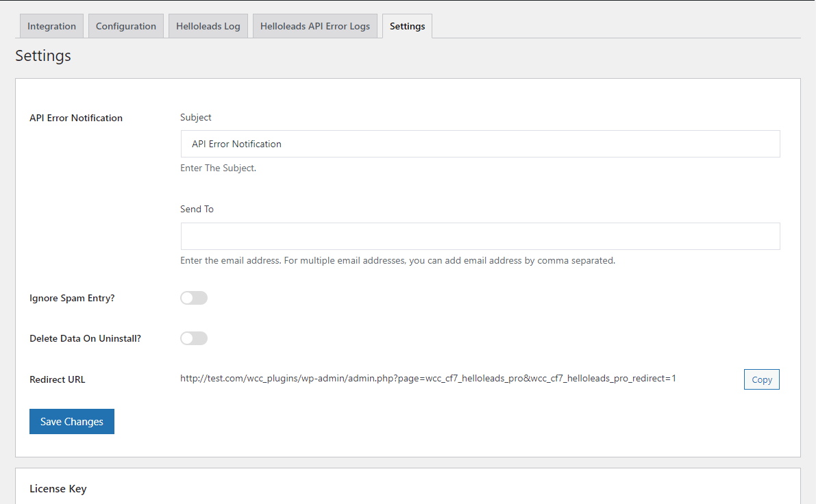816x504 pixels.
Task: Click the Delete Data On Uninstall? label
Action: pos(86,338)
